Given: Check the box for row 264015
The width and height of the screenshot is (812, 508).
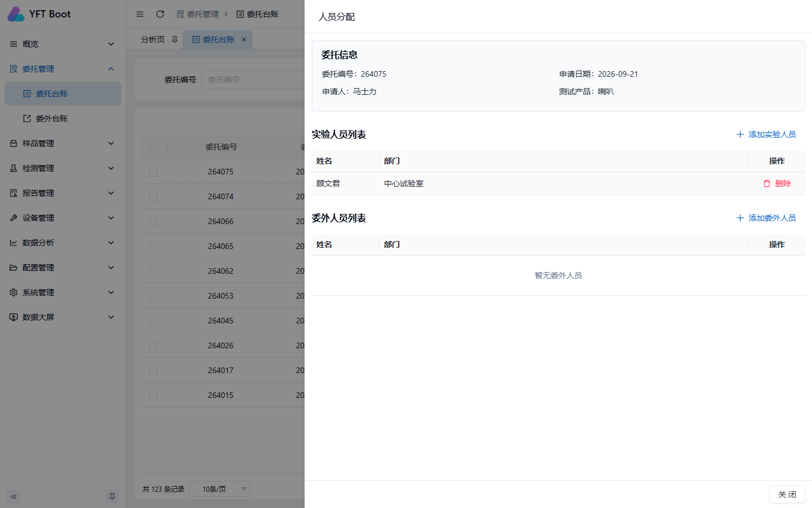Looking at the screenshot, I should pos(153,396).
